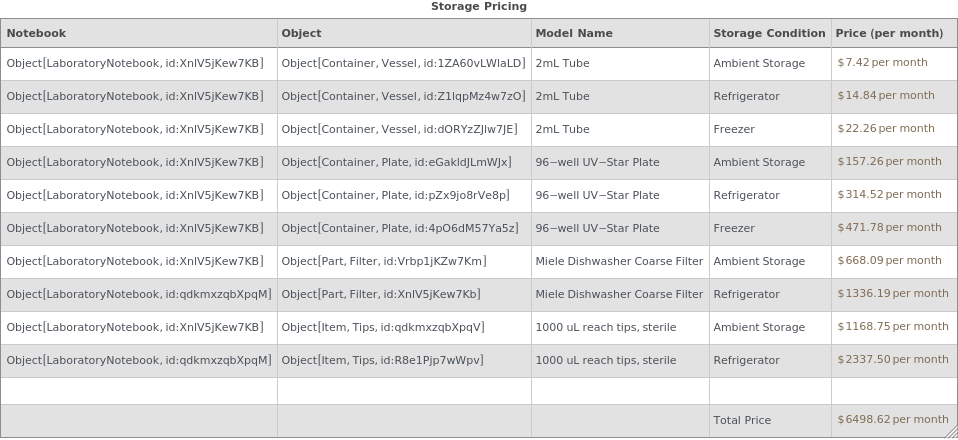
Task: Click the resize grip at table corner
Action: [x=951, y=433]
